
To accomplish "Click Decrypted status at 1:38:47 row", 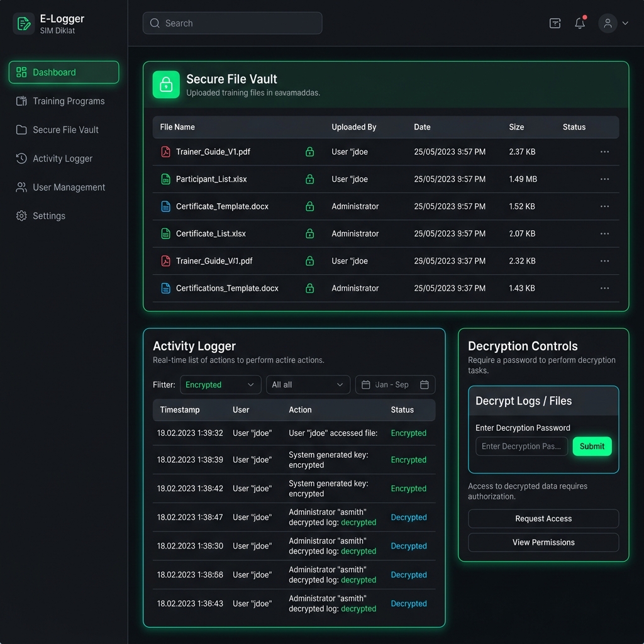I will [x=409, y=518].
